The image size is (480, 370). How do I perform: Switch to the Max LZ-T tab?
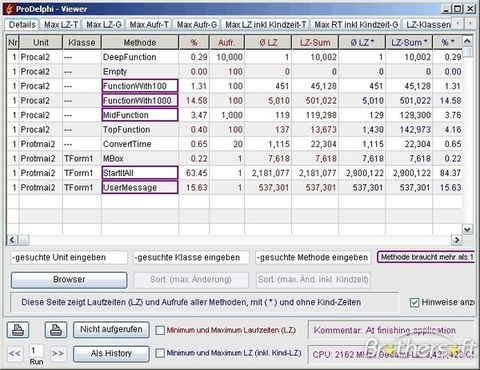[61, 25]
